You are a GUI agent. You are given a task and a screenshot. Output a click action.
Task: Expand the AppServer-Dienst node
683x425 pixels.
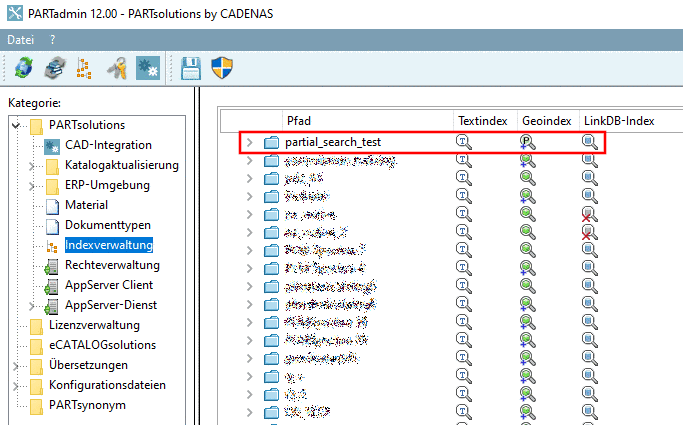[31, 306]
